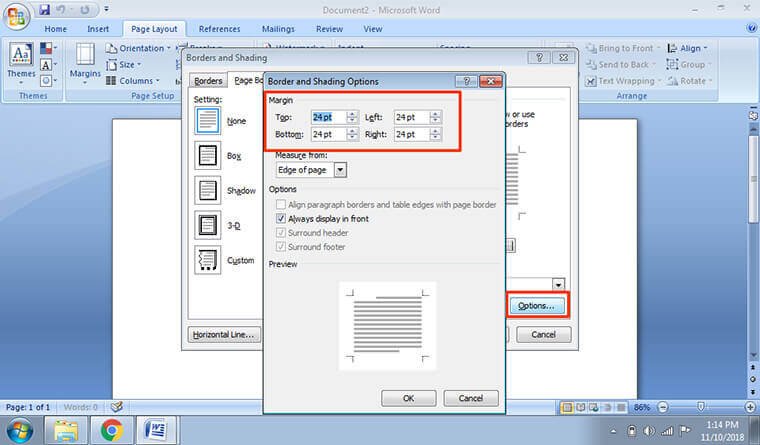Viewport: 760px width, 445px height.
Task: Click Cancel in Borders and Shading dialog
Action: [543, 334]
